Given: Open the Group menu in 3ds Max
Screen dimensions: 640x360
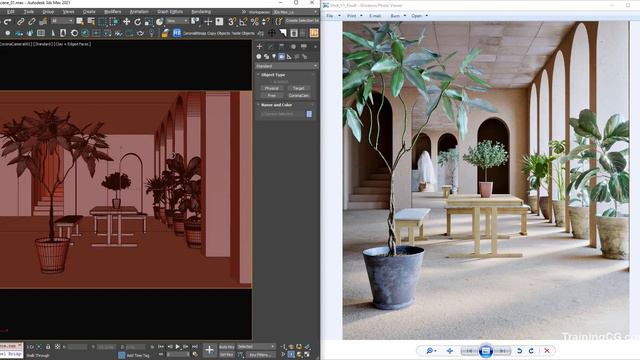Looking at the screenshot, I should pyautogui.click(x=48, y=12).
